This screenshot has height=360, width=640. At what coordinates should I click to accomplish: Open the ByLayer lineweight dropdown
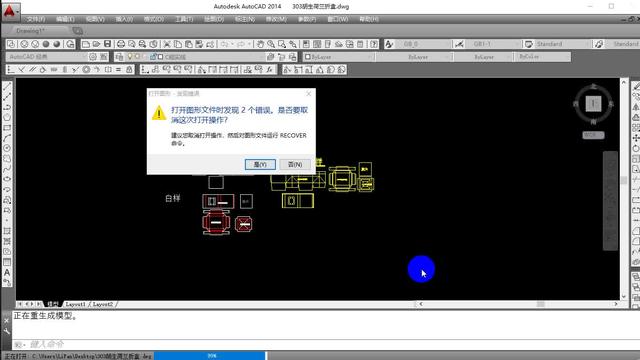click(x=483, y=57)
